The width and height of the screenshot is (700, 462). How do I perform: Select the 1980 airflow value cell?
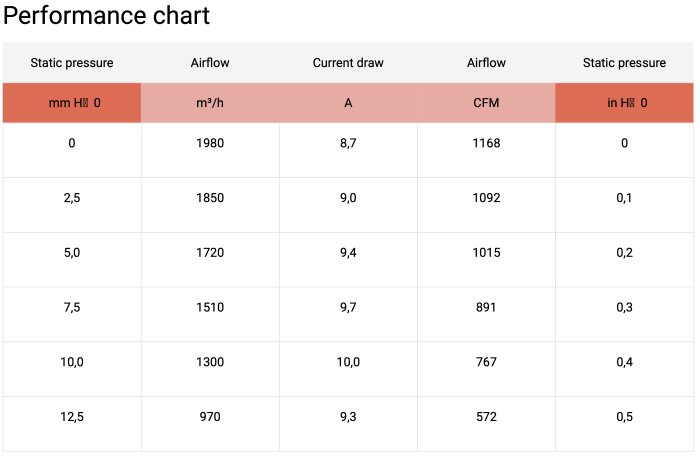click(210, 143)
